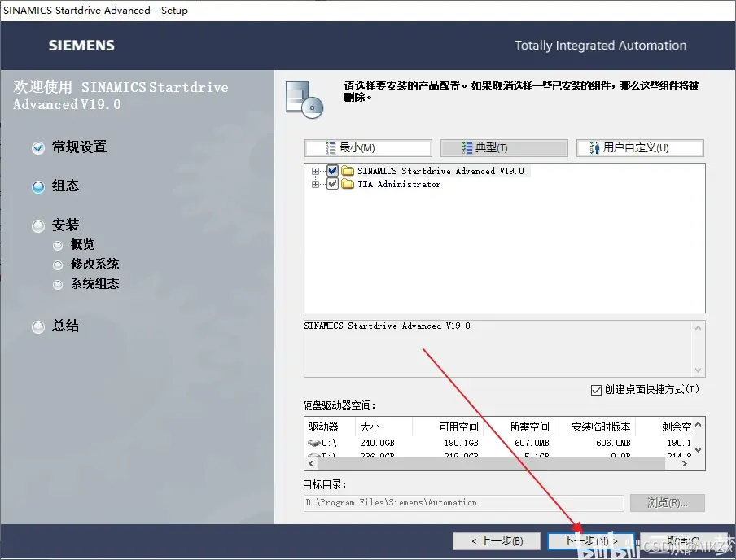Expand the SINAMICS Startdrive Advanced V19.0 node
Image resolution: width=736 pixels, height=560 pixels.
coord(315,171)
